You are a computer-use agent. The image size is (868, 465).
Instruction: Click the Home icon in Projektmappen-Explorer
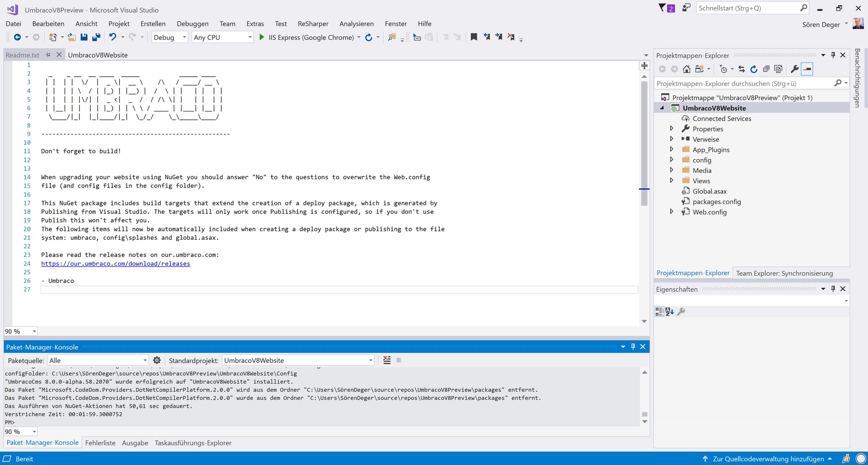[687, 69]
